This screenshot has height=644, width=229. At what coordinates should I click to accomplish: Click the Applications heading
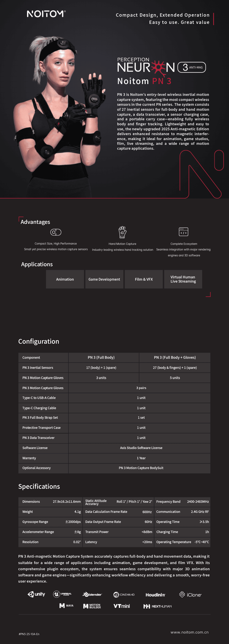point(37,264)
